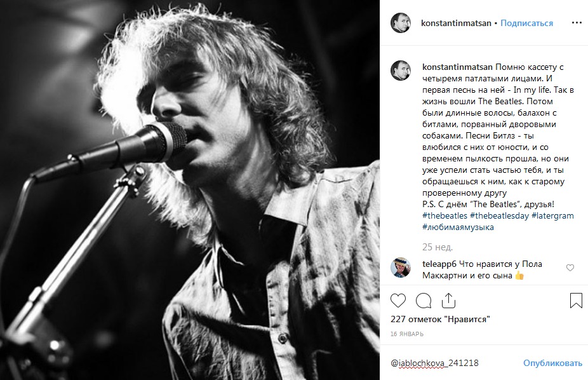Open konstantinmatsan avatar in post header
Image resolution: width=588 pixels, height=380 pixels.
[401, 23]
